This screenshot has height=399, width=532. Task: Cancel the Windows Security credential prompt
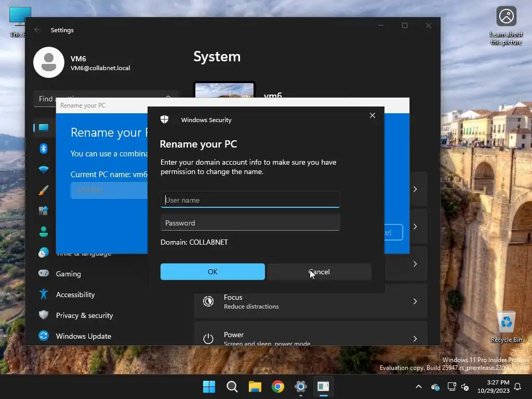[x=319, y=272]
